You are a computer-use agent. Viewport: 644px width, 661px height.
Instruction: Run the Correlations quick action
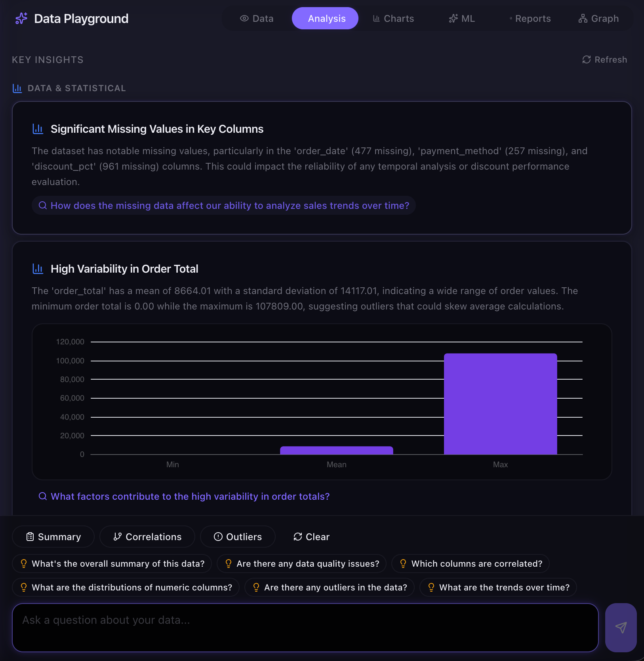coord(147,537)
